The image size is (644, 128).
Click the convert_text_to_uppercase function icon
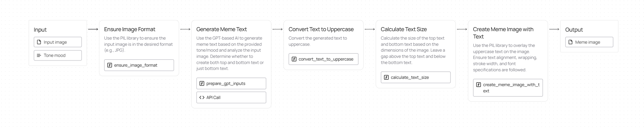click(x=294, y=59)
